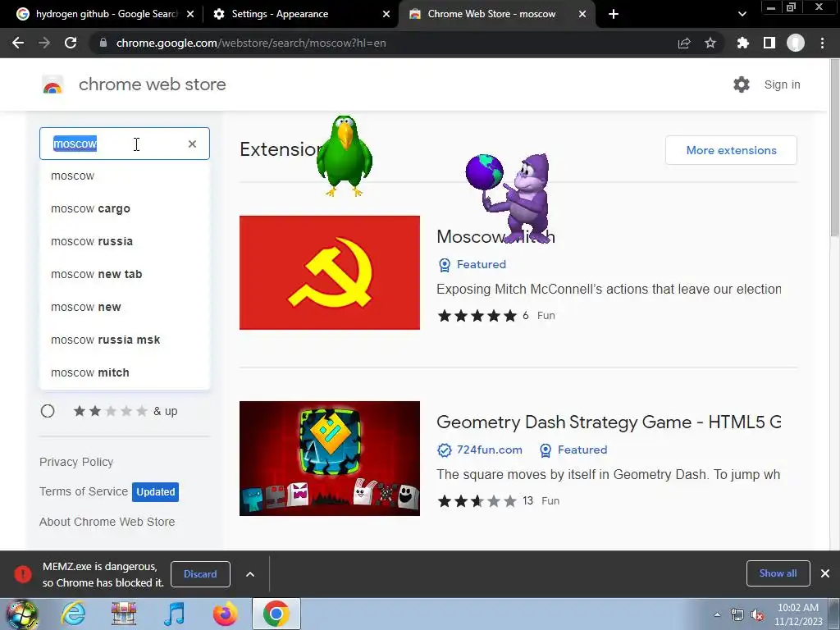The height and width of the screenshot is (630, 840).
Task: Click the Chrome Web Store logo
Action: 52,84
